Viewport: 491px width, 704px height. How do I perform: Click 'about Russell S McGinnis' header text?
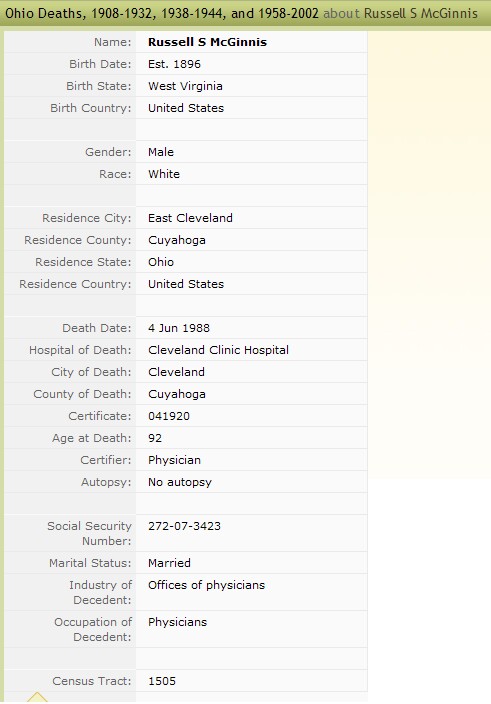[x=400, y=13]
